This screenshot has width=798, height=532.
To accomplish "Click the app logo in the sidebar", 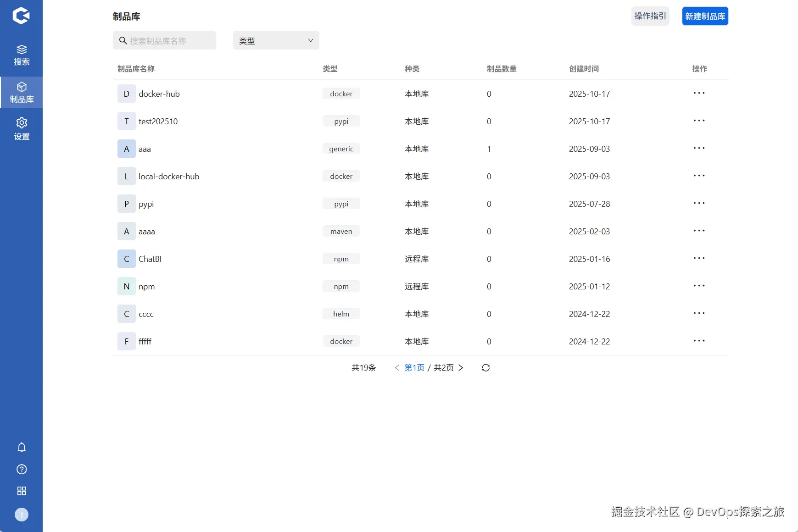I will pyautogui.click(x=21, y=16).
